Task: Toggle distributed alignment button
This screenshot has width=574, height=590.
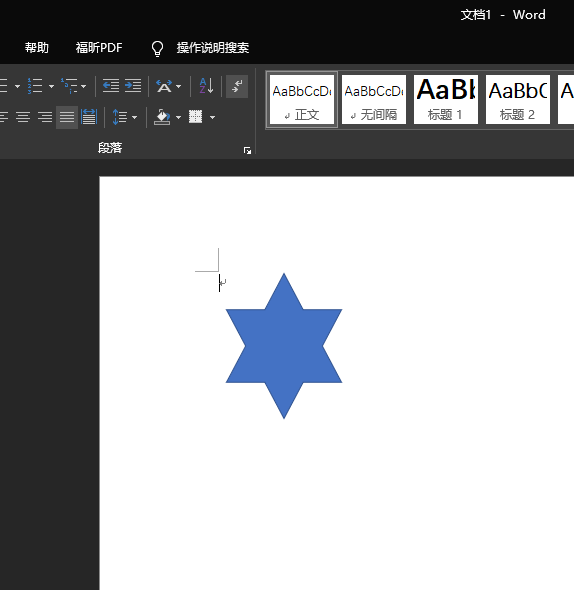Action: point(89,117)
